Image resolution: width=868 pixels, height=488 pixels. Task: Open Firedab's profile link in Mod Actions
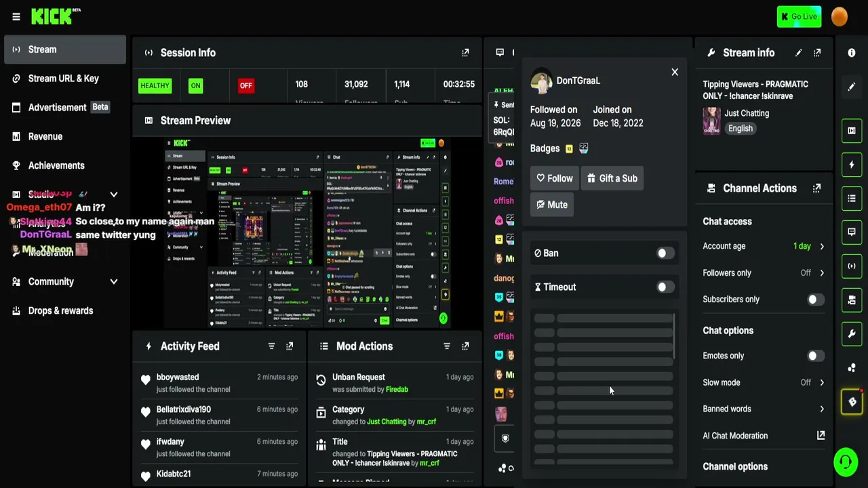tap(397, 390)
